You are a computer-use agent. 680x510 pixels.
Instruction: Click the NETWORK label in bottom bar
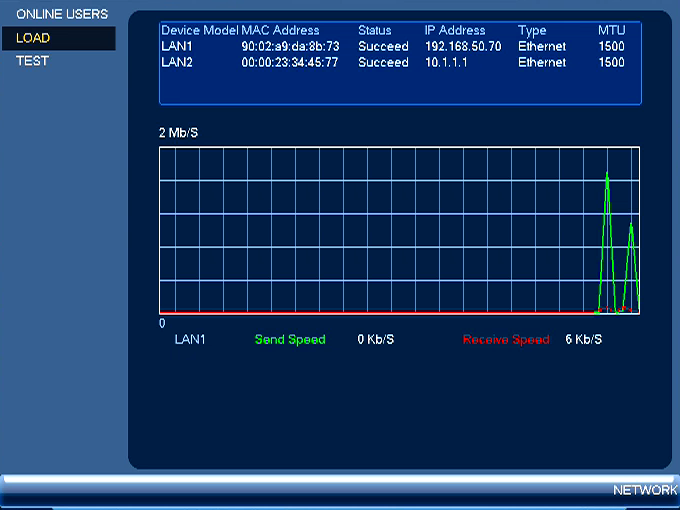(x=645, y=490)
